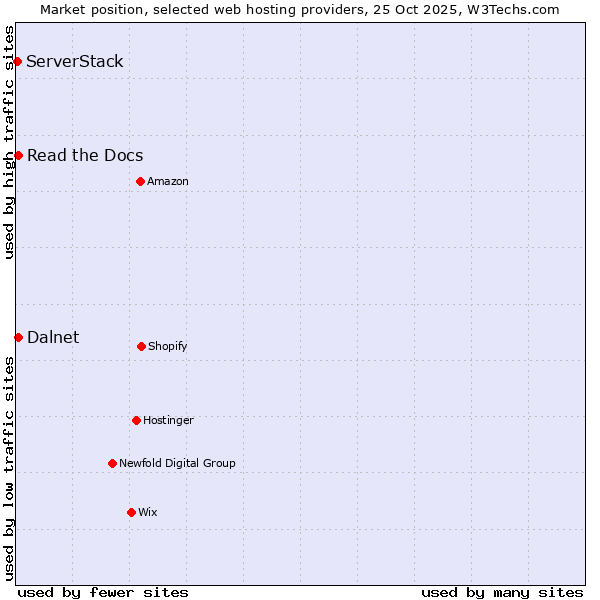Select the Dalnet text label
Image resolution: width=600 pixels, height=600 pixels.
(x=53, y=337)
